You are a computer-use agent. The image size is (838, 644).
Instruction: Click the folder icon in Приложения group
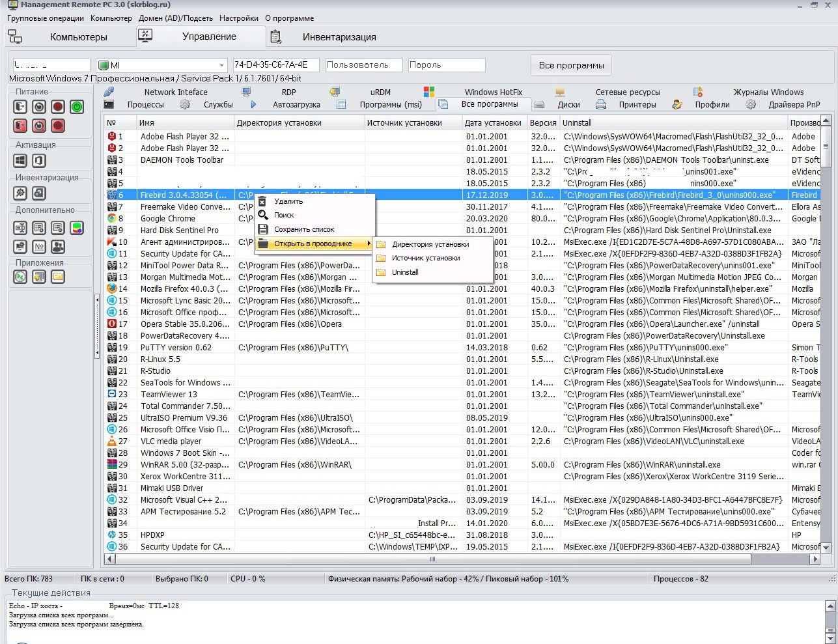pos(58,277)
